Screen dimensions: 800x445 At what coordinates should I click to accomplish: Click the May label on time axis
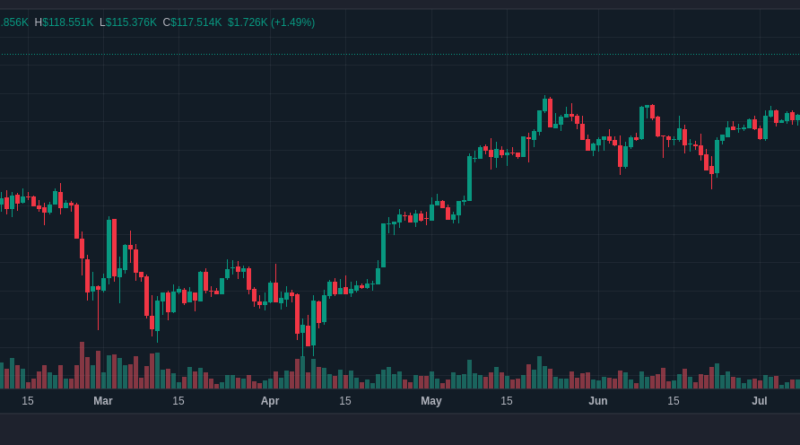pyautogui.click(x=431, y=401)
